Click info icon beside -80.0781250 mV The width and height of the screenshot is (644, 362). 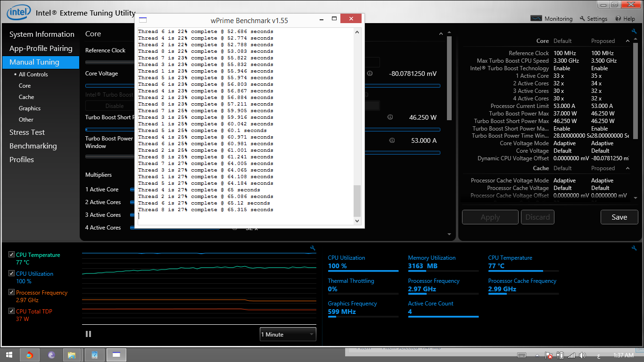click(370, 74)
